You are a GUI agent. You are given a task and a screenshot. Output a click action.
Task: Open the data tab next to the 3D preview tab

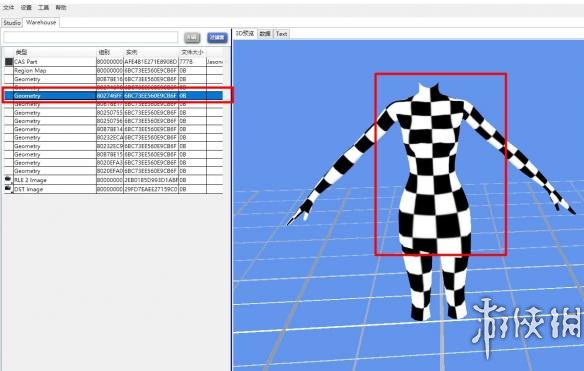click(265, 34)
